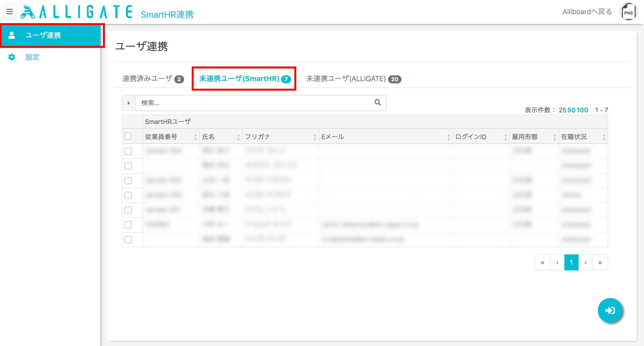Sort by 従業員番号 column arrow
The width and height of the screenshot is (644, 346).
point(195,137)
